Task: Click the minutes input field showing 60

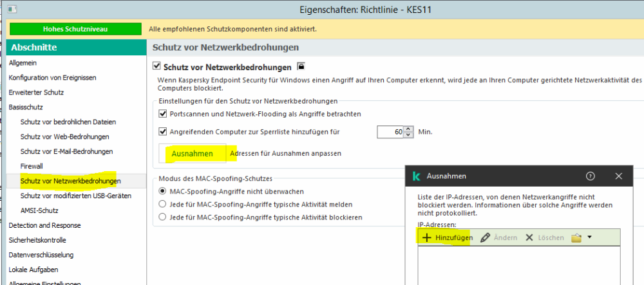Action: [391, 132]
